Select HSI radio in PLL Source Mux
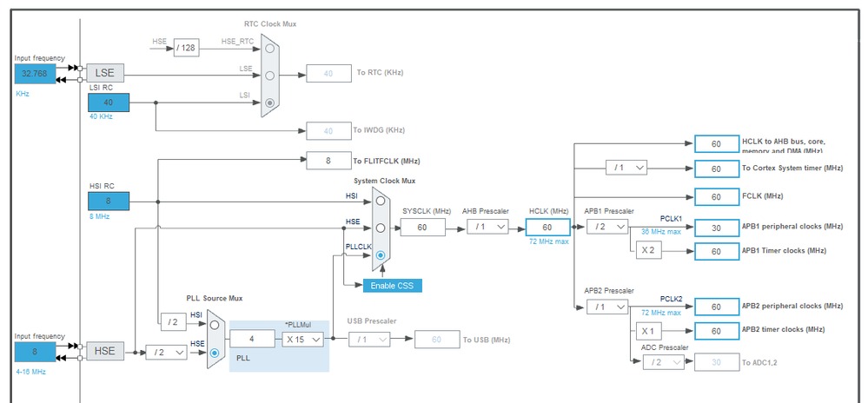 (x=215, y=324)
